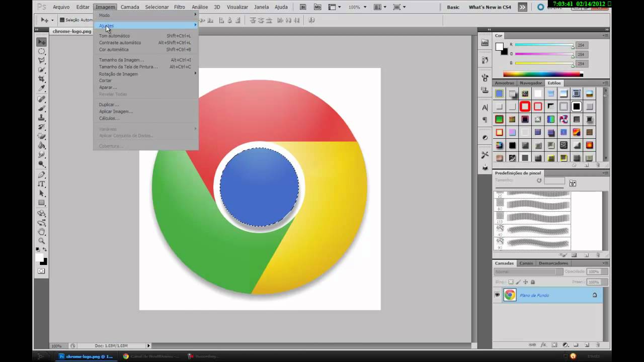Expand the Modo submenu
This screenshot has width=644, height=362.
click(145, 15)
